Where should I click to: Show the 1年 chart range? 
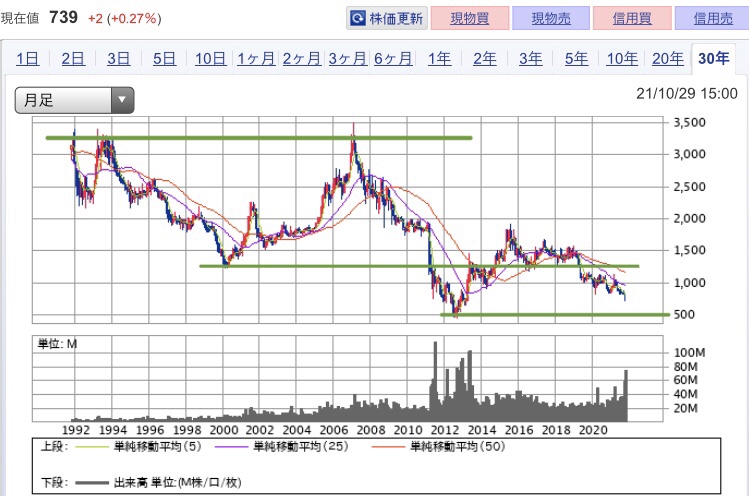439,58
